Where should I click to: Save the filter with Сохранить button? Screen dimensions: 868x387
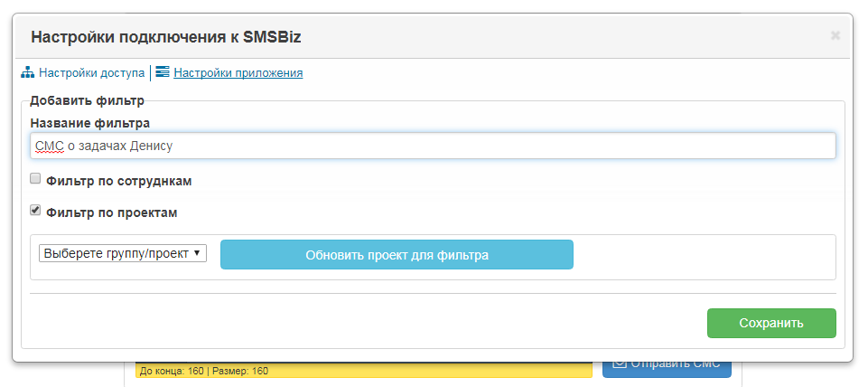pos(771,323)
